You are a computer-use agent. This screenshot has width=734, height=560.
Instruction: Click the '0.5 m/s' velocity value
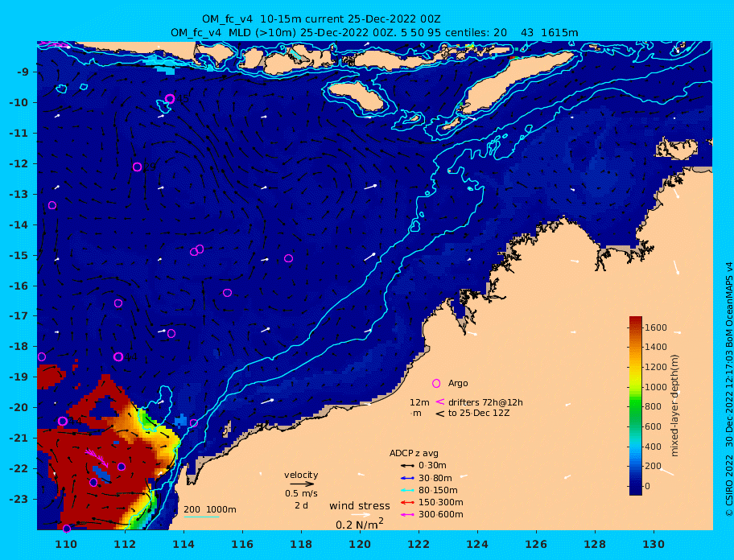301,493
